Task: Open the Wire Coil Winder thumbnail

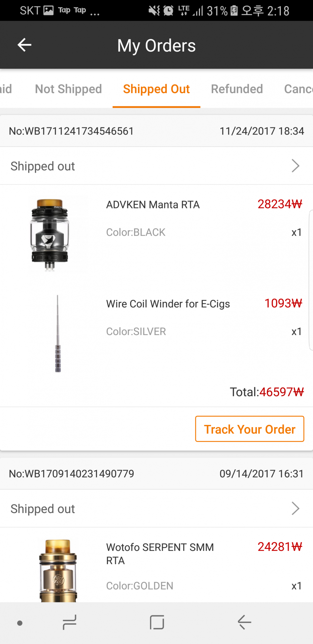Action: pos(58,334)
